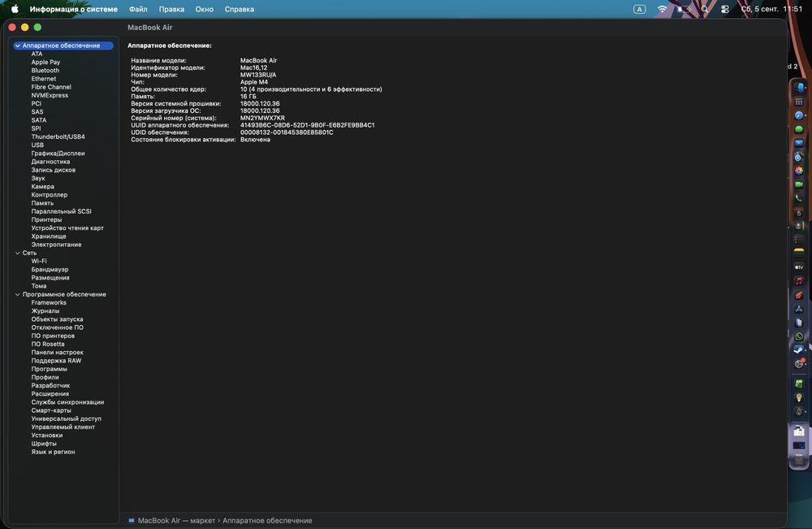Open the Wi-Fi status menu
Screen dimensions: 812x529
(x=662, y=9)
